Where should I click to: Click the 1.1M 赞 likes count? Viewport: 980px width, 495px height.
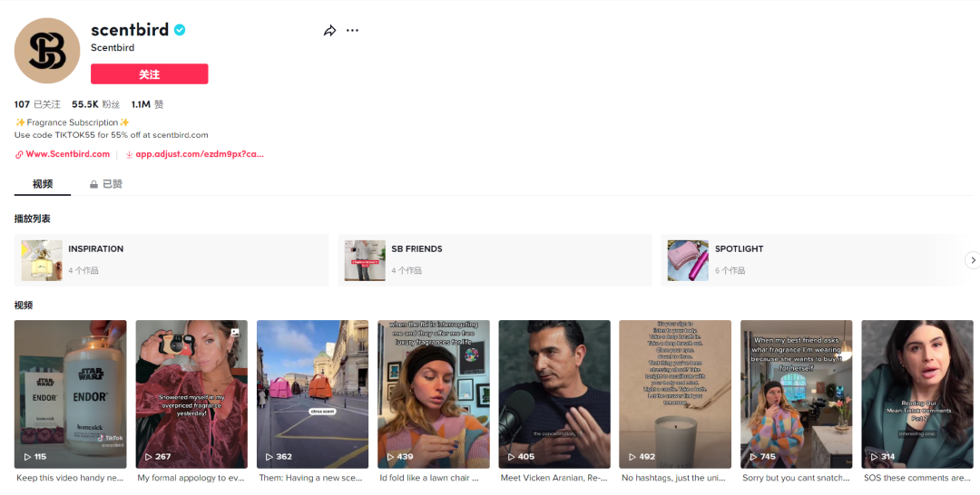click(x=147, y=104)
